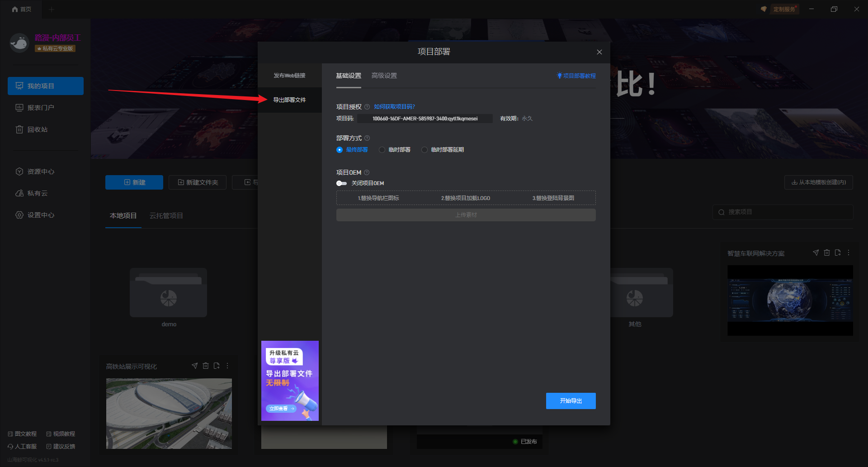The image size is (868, 467).
Task: Click publish icon on 高铁站展示可视化 card
Action: 195,366
